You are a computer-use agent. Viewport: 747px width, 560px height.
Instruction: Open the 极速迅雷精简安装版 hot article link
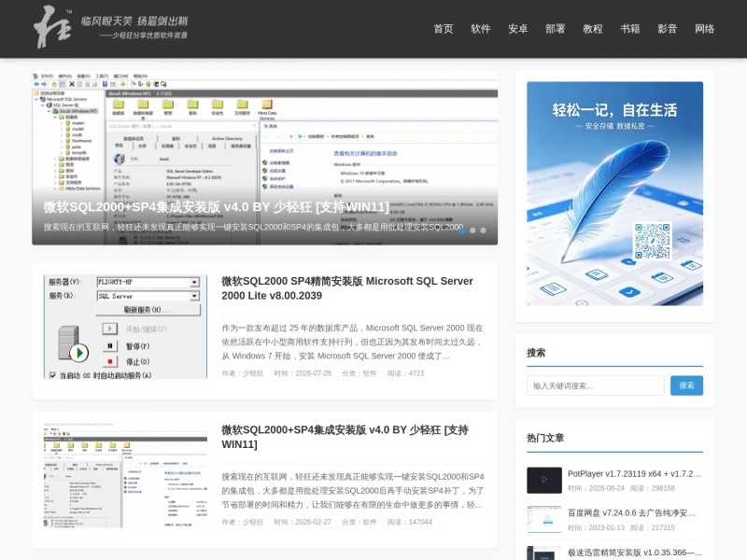tap(635, 553)
